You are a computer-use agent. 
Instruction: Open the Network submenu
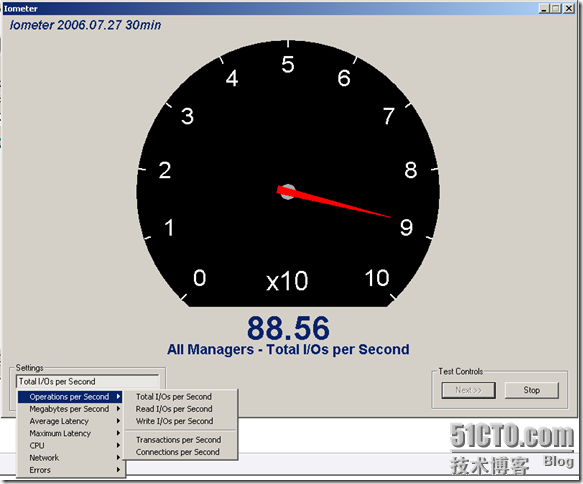click(70, 458)
